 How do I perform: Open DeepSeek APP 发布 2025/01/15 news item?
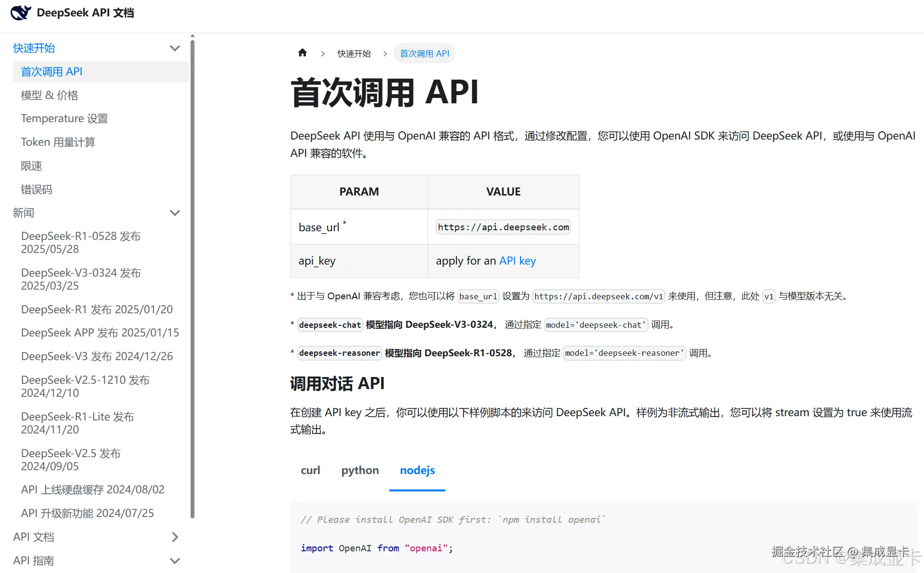tap(100, 333)
